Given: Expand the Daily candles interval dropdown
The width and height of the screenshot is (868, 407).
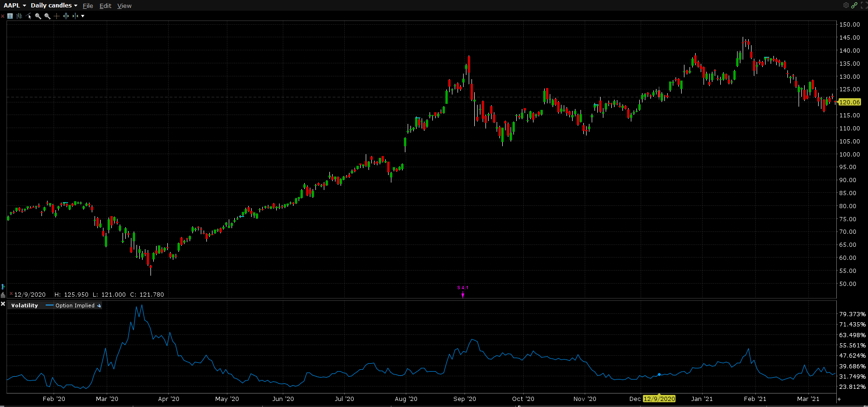Looking at the screenshot, I should coord(54,6).
